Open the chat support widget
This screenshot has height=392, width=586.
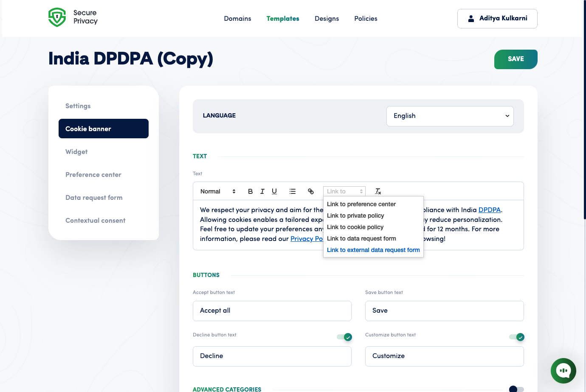[563, 370]
